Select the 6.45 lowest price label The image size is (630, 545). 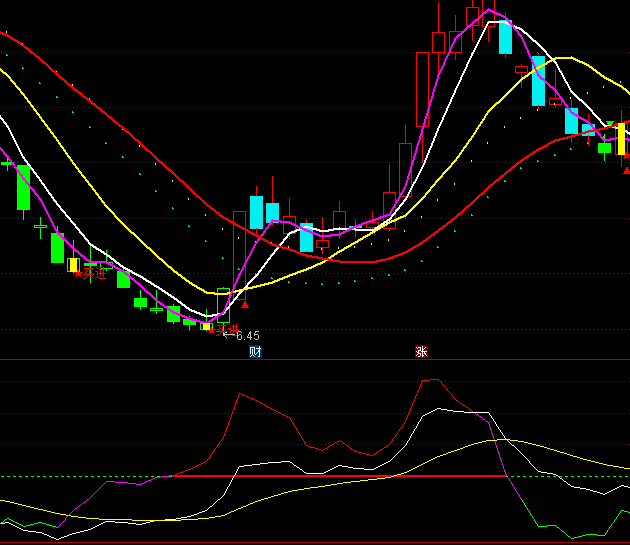tap(241, 336)
